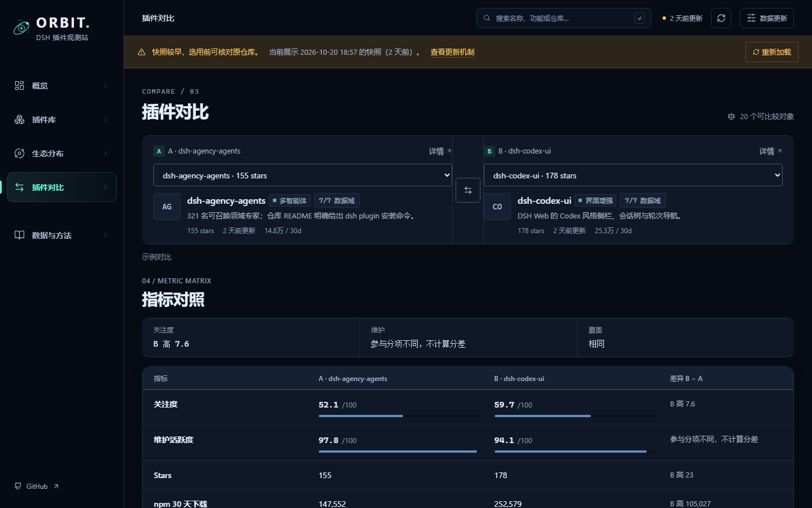Click the refresh icon button in header

pyautogui.click(x=721, y=18)
